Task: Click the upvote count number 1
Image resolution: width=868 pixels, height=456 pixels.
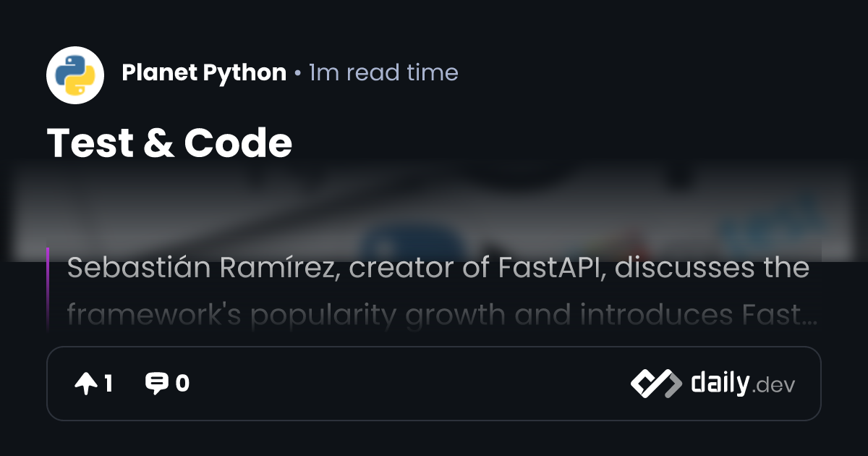Action: click(x=109, y=384)
